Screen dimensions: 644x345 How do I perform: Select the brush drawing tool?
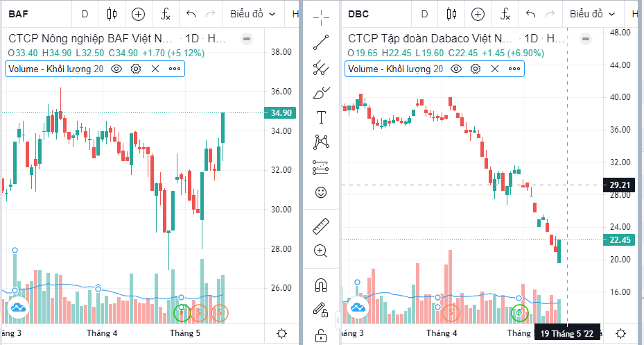click(321, 92)
